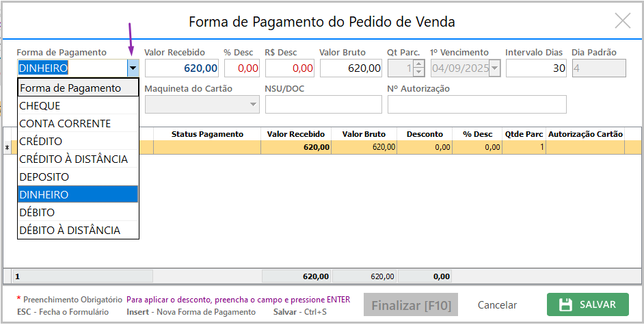Click the Valor Recebido input field
The image size is (644, 325).
[182, 68]
